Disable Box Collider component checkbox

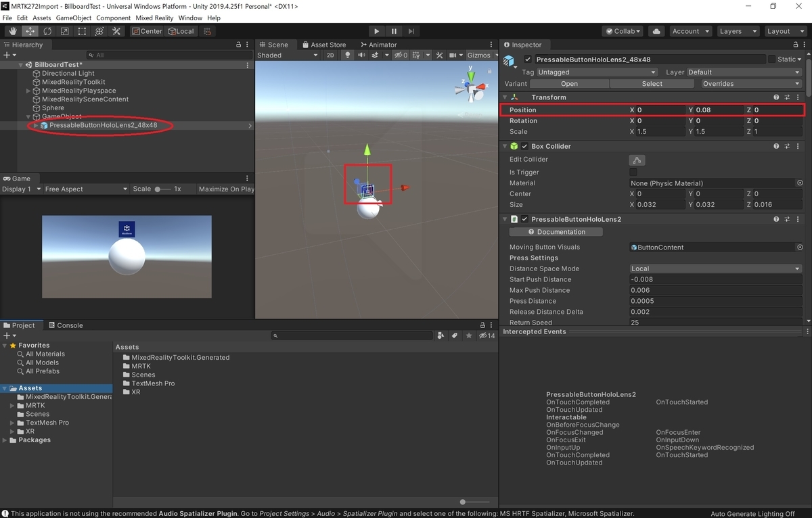coord(524,146)
